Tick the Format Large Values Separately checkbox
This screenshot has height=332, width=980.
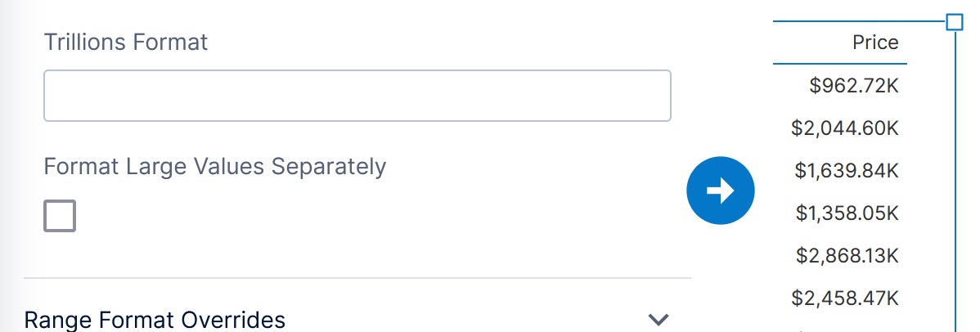tap(60, 216)
